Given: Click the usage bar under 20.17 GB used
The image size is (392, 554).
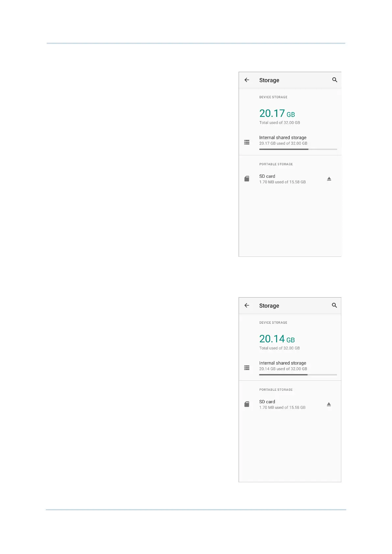Looking at the screenshot, I should pyautogui.click(x=298, y=149).
